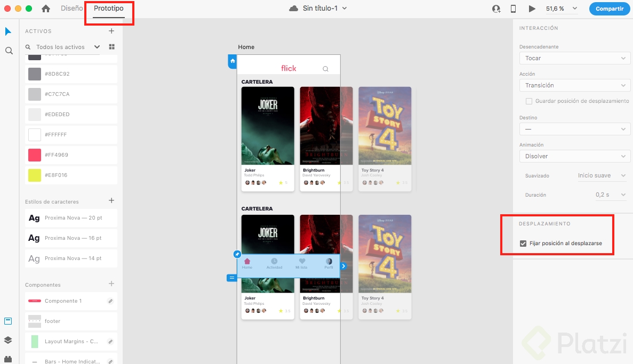Click the top Toy Story 4 poster
The height and width of the screenshot is (364, 633).
coord(384,126)
